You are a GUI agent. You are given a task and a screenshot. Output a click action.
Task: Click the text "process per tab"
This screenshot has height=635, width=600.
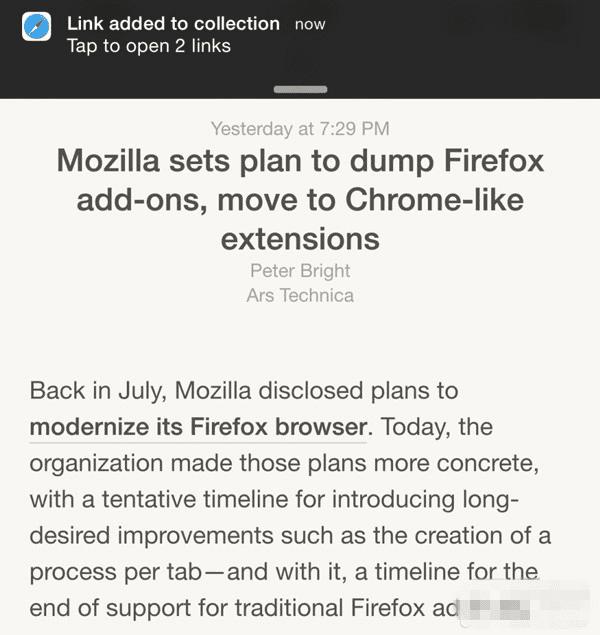pyautogui.click(x=112, y=572)
